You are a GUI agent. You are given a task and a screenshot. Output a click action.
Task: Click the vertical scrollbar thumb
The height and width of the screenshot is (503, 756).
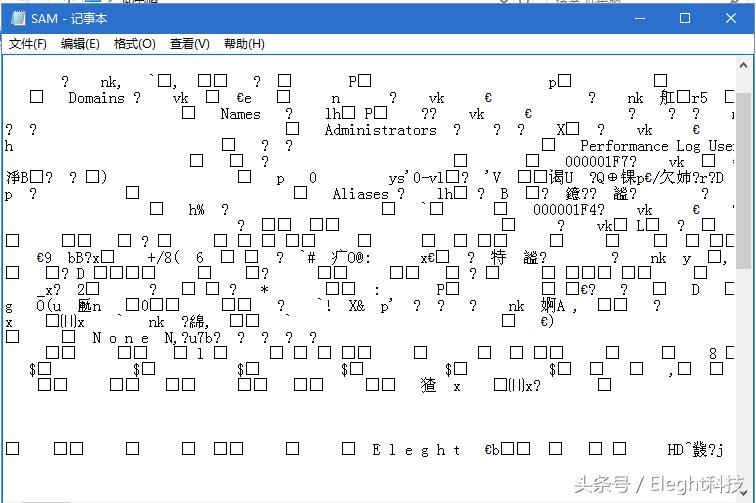click(x=743, y=180)
